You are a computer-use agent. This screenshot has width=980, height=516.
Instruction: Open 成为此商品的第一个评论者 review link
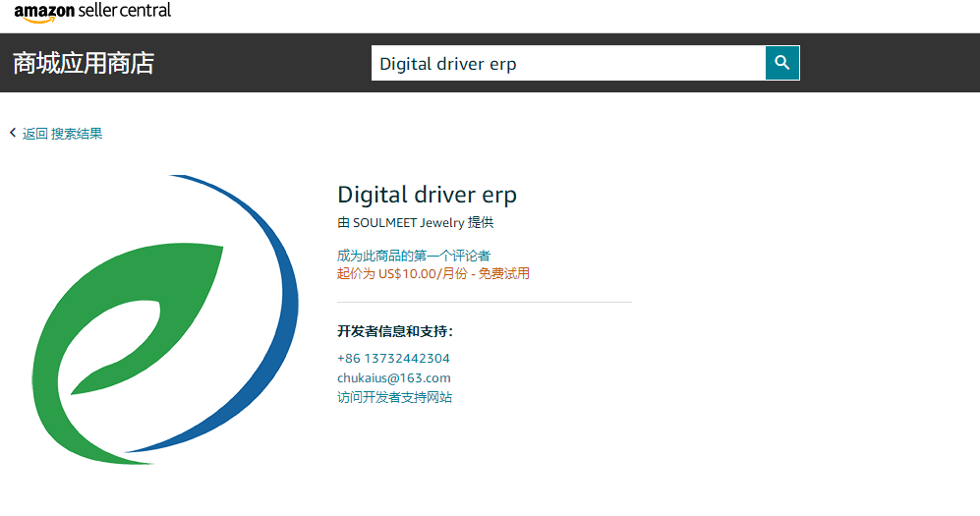click(414, 256)
